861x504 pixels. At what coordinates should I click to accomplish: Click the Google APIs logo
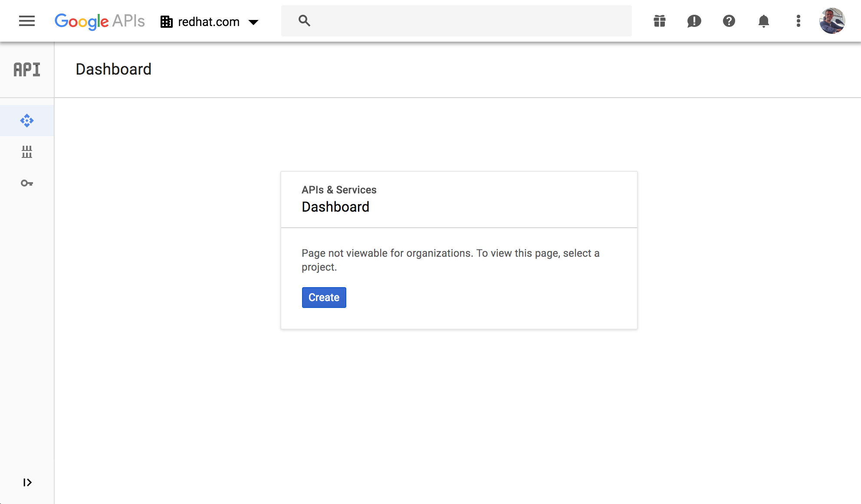pyautogui.click(x=99, y=21)
